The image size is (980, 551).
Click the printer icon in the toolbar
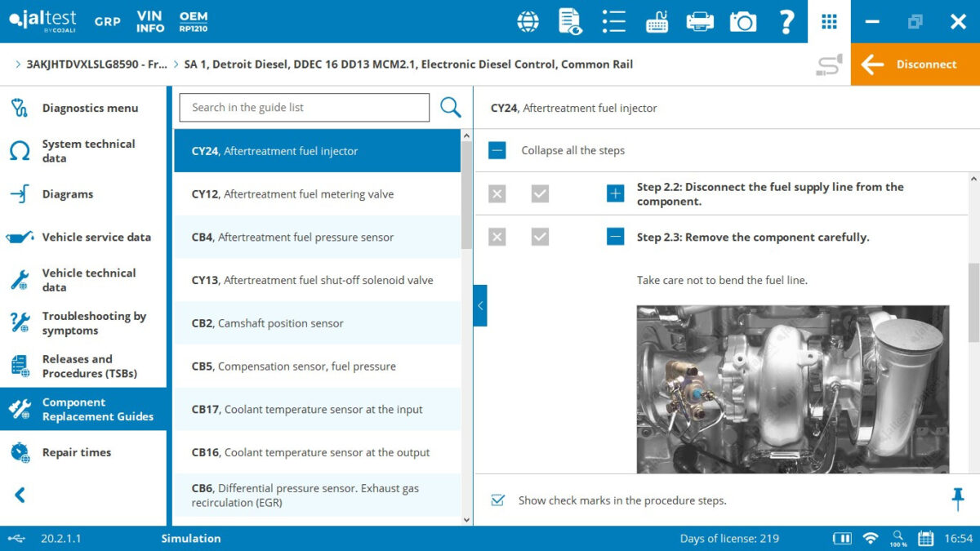click(699, 21)
